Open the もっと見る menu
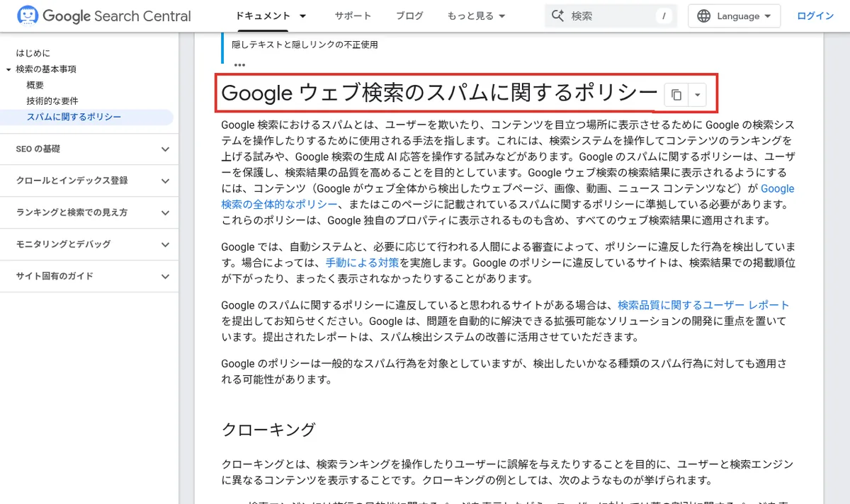 (x=477, y=16)
